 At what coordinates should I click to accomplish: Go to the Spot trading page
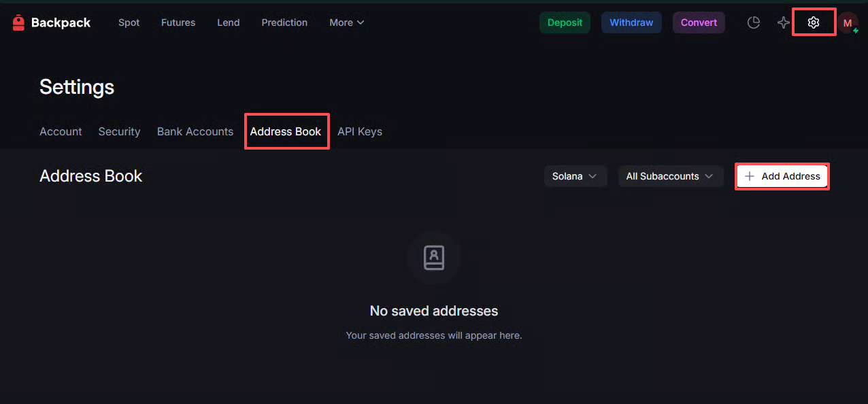pos(129,22)
